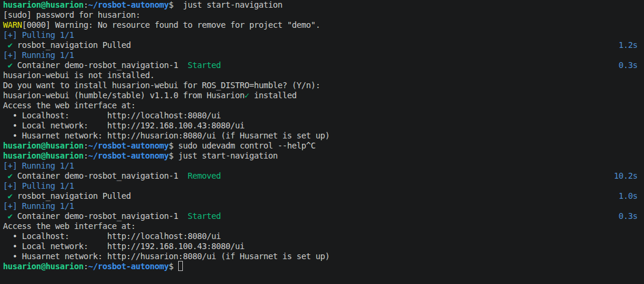
Task: Click the 10.2s timing value
Action: tap(626, 176)
